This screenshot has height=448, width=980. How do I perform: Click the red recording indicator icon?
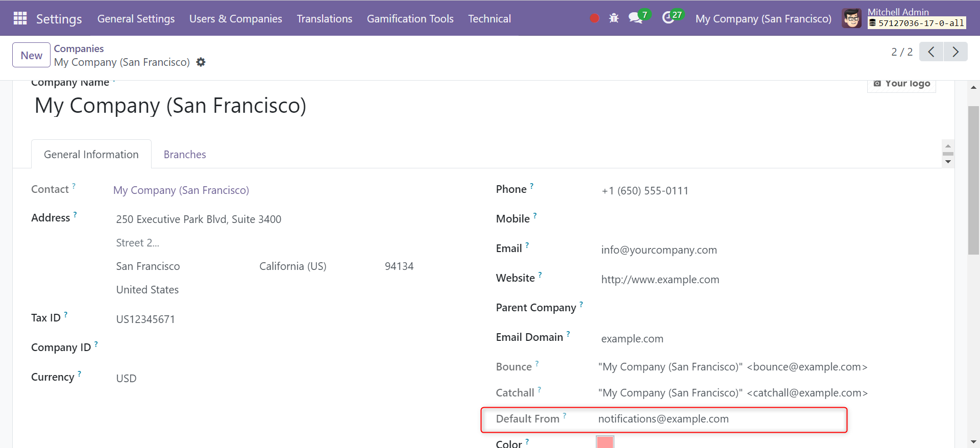[x=594, y=18]
